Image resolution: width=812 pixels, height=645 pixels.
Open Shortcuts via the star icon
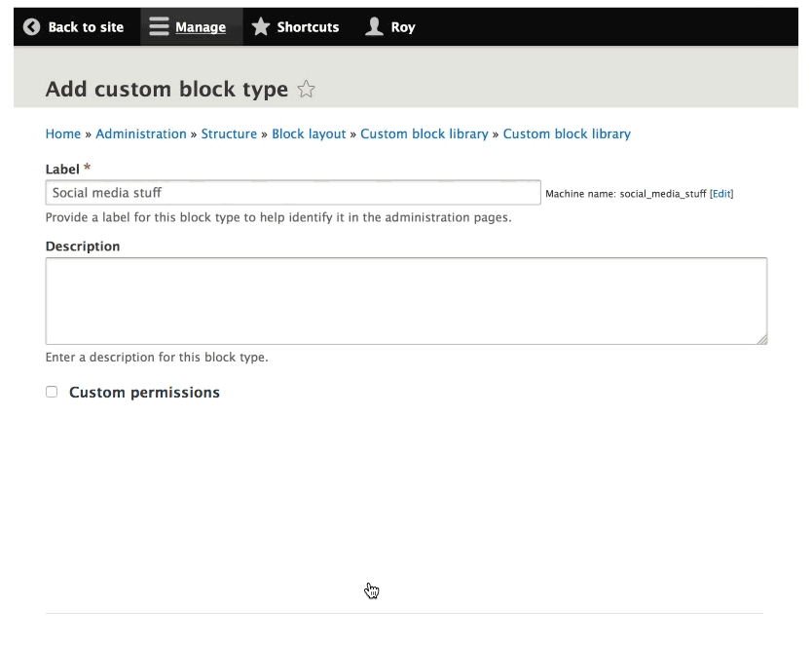pos(260,26)
